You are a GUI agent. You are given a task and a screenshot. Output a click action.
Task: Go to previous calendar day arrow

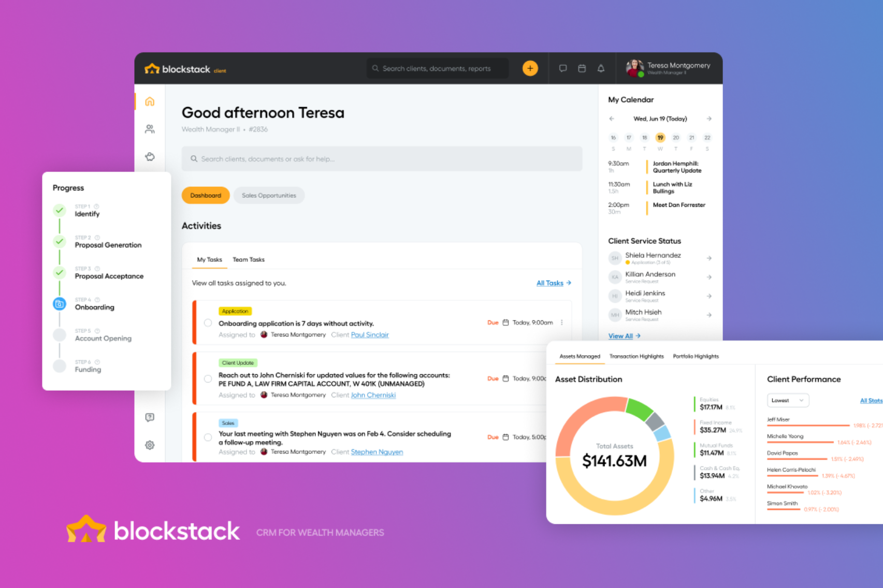tap(612, 119)
